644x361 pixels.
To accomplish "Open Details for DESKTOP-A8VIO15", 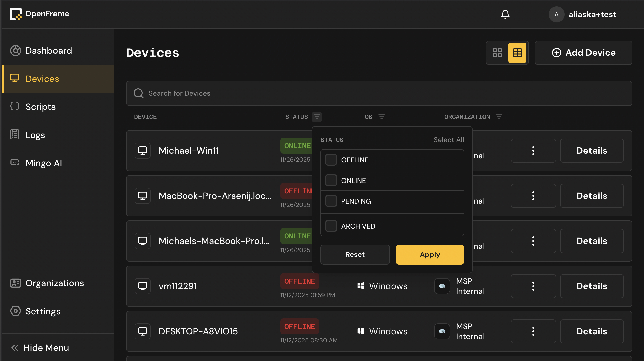I will click(592, 331).
